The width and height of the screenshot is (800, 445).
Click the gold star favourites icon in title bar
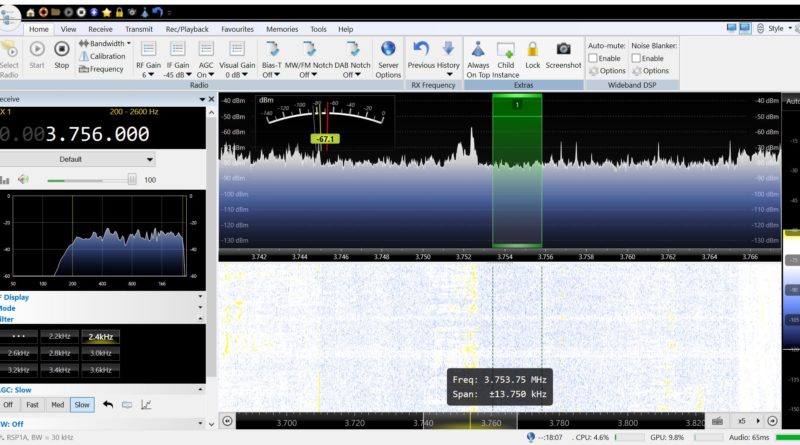[x=107, y=12]
